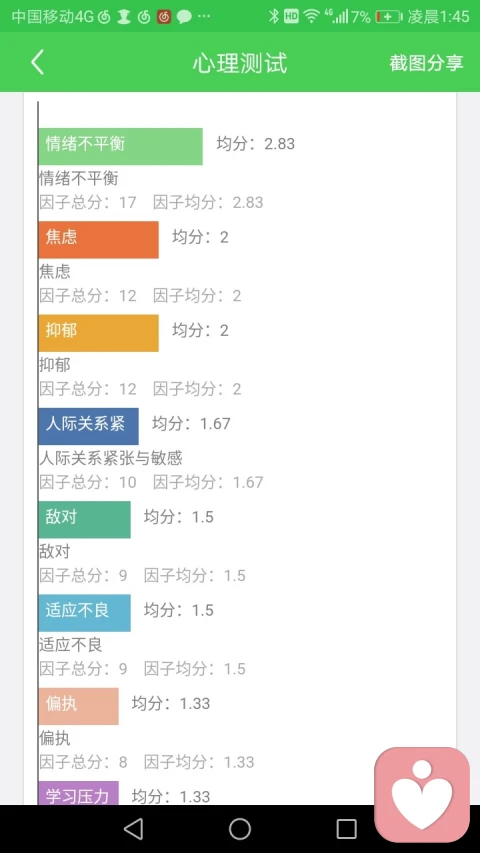The height and width of the screenshot is (853, 480).
Task: Tap the 人际关系紧张与敏感 factor label
Action: (x=110, y=458)
